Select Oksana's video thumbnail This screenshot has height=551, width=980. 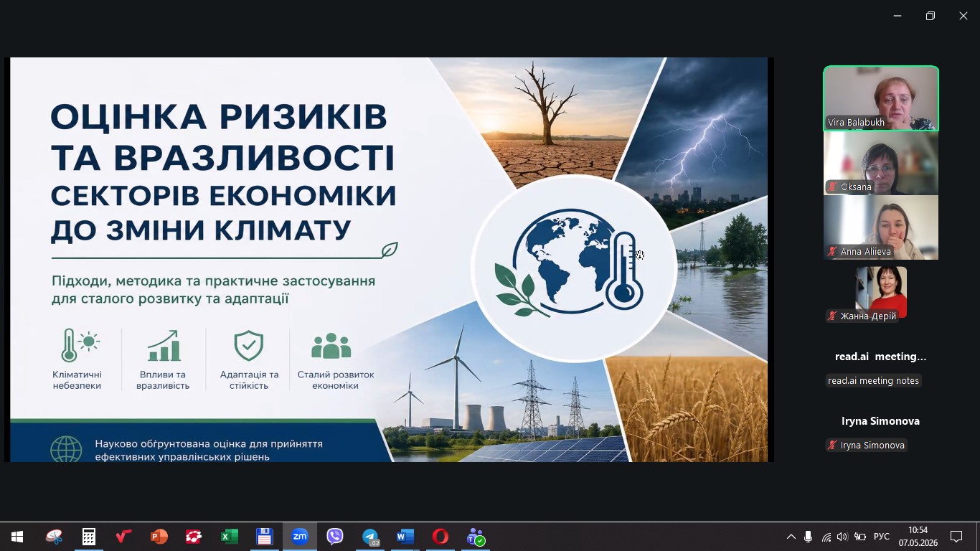point(881,163)
